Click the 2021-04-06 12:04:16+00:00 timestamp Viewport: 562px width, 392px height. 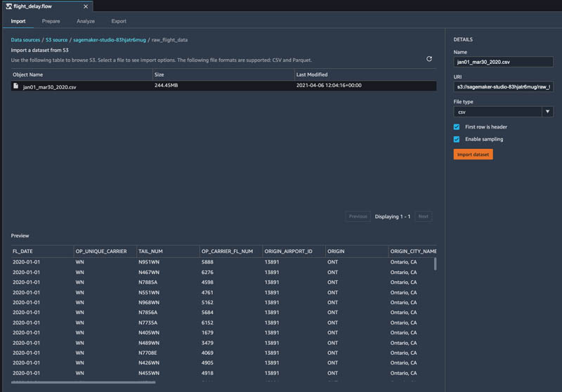tap(329, 85)
